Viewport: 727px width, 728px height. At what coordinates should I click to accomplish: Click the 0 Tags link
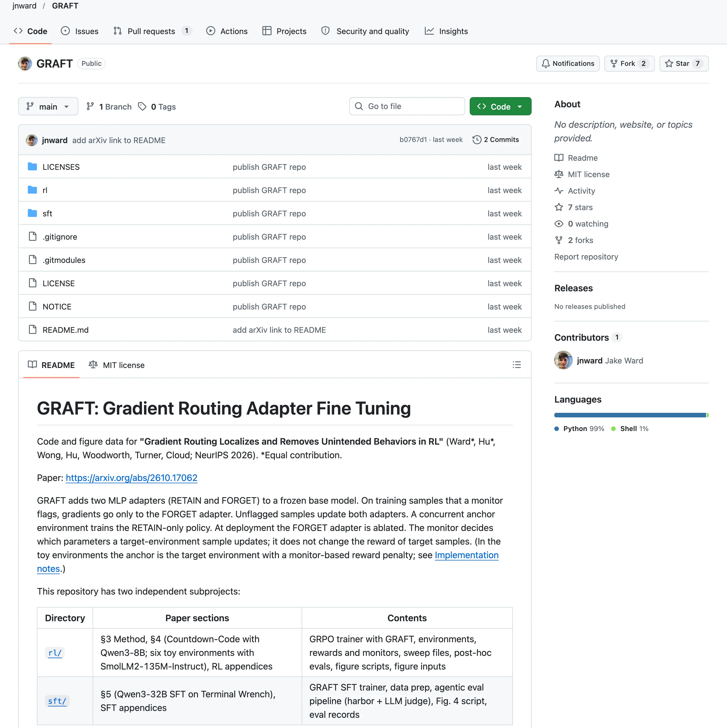[157, 107]
